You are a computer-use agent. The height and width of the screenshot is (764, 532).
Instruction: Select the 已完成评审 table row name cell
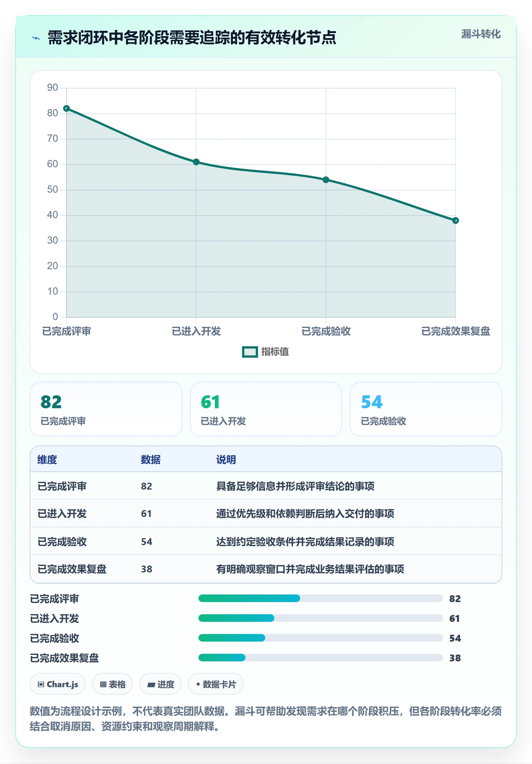coord(62,486)
